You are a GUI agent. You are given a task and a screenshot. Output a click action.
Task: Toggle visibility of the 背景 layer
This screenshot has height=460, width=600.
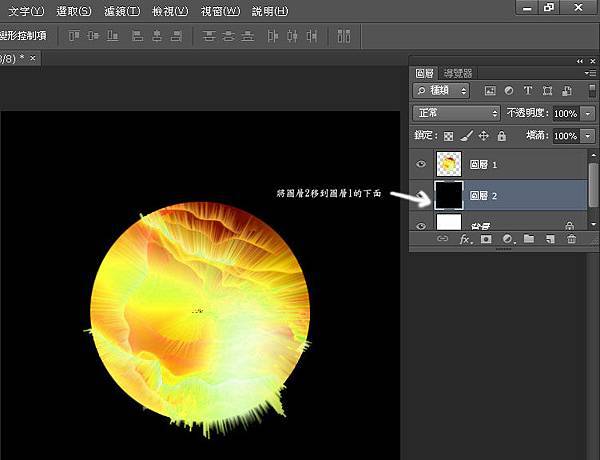click(x=421, y=225)
